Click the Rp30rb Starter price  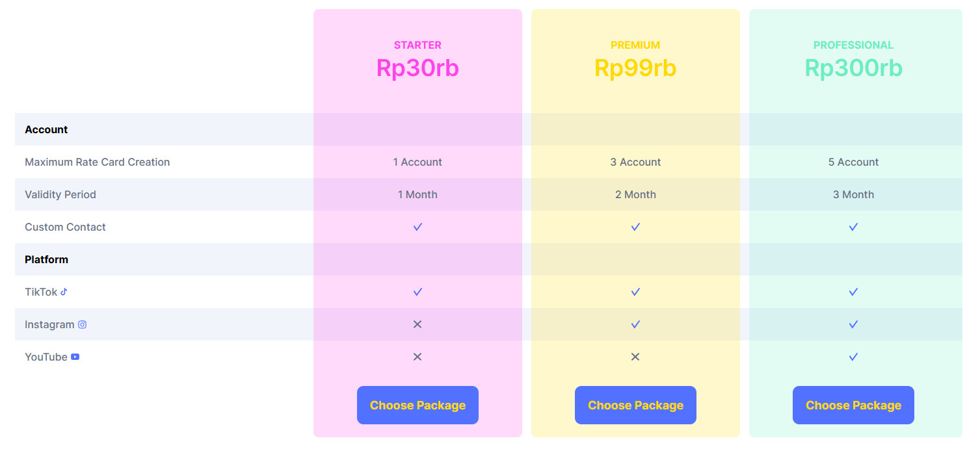[x=417, y=68]
